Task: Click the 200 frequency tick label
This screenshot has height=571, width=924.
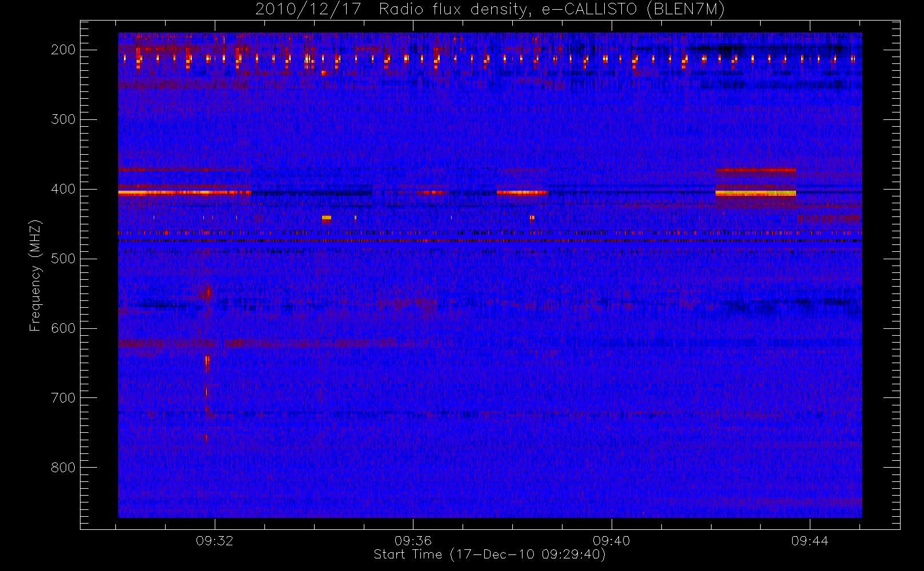Action: click(x=63, y=50)
